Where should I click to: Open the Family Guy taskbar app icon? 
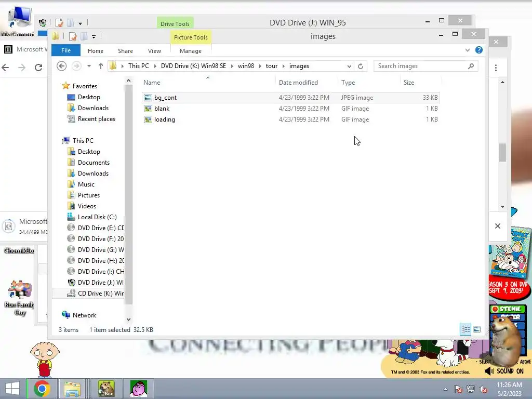pyautogui.click(x=138, y=389)
